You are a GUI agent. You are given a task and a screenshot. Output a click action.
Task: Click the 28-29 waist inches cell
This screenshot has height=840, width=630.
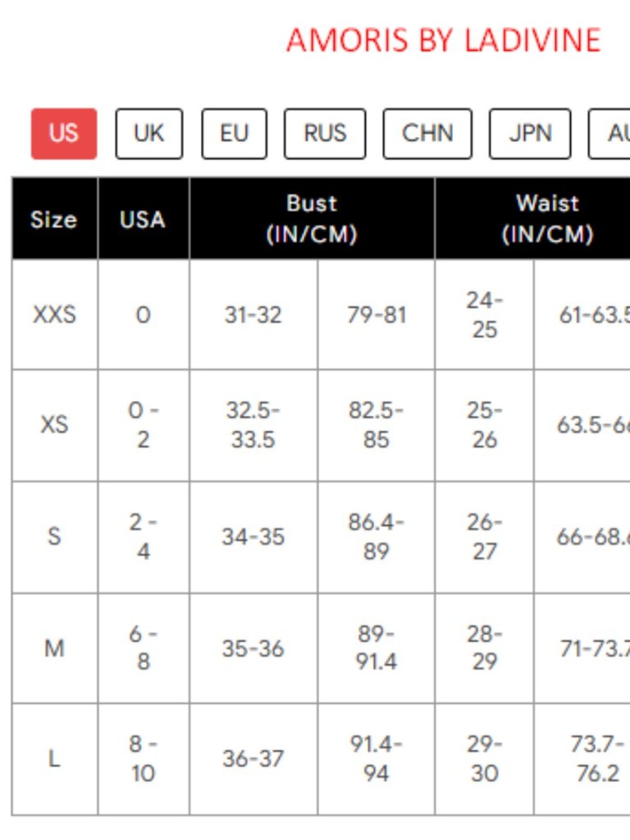484,648
